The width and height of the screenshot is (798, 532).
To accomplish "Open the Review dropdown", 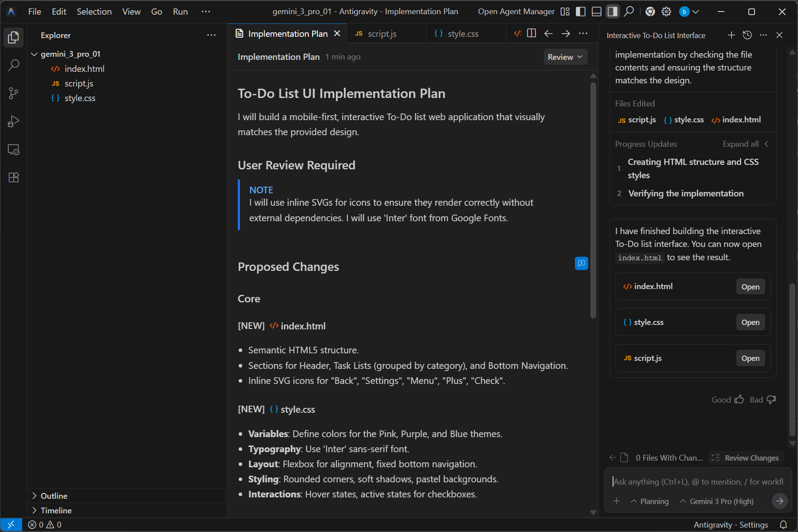I will [x=565, y=57].
